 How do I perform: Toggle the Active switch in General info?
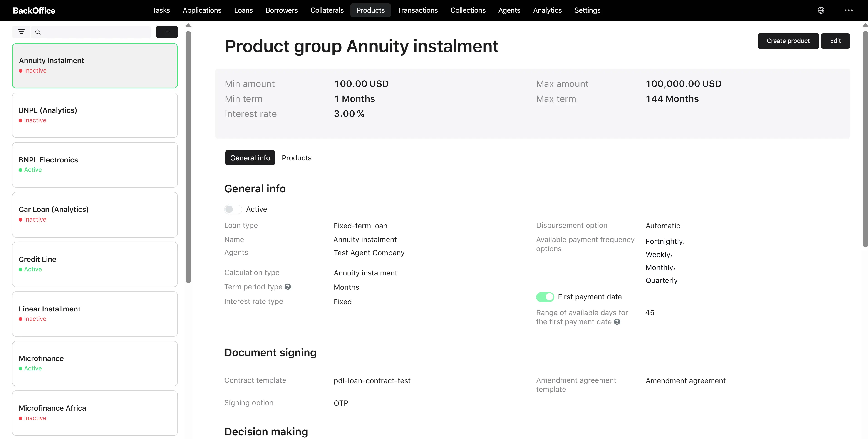[x=233, y=209]
